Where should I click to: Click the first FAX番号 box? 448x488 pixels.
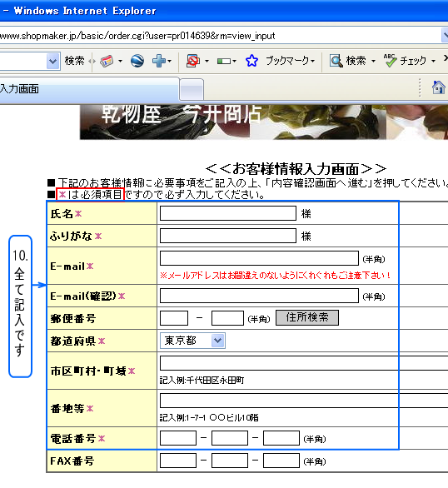(178, 461)
